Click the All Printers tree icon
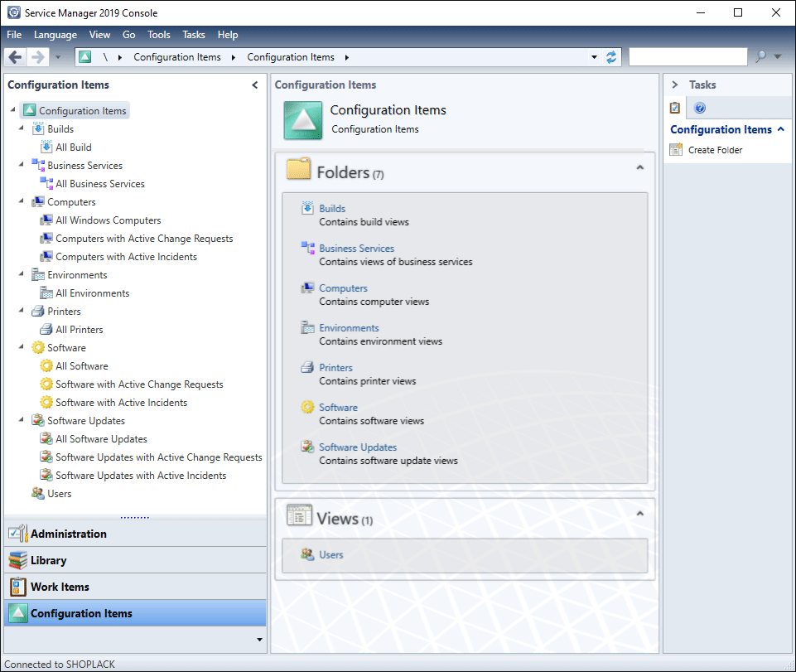 [x=46, y=329]
